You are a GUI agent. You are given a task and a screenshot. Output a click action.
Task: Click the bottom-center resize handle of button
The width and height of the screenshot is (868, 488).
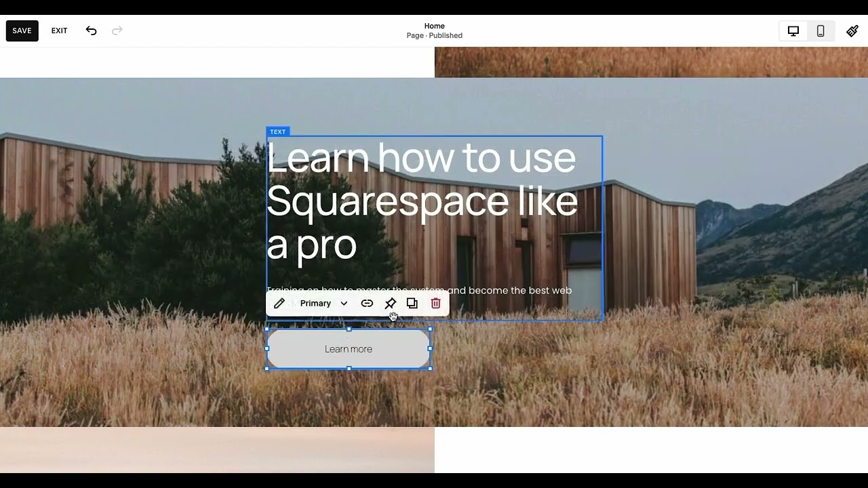click(349, 369)
